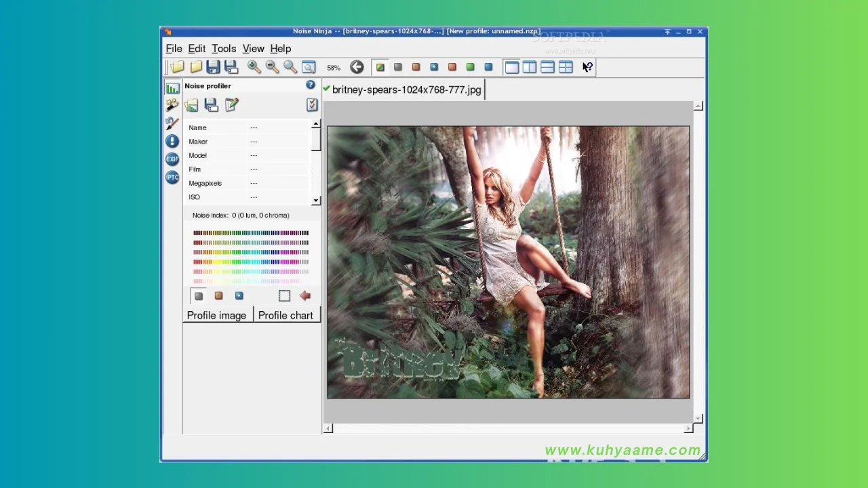Click the Profile chart button
Viewport: 868px width, 488px height.
coord(285,315)
